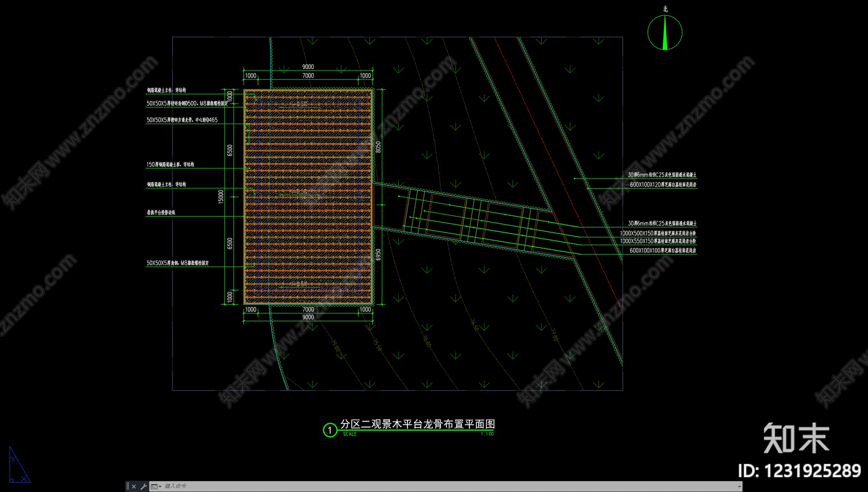Expand recent commands dropdown
Screen dimensions: 868x492
click(156, 487)
